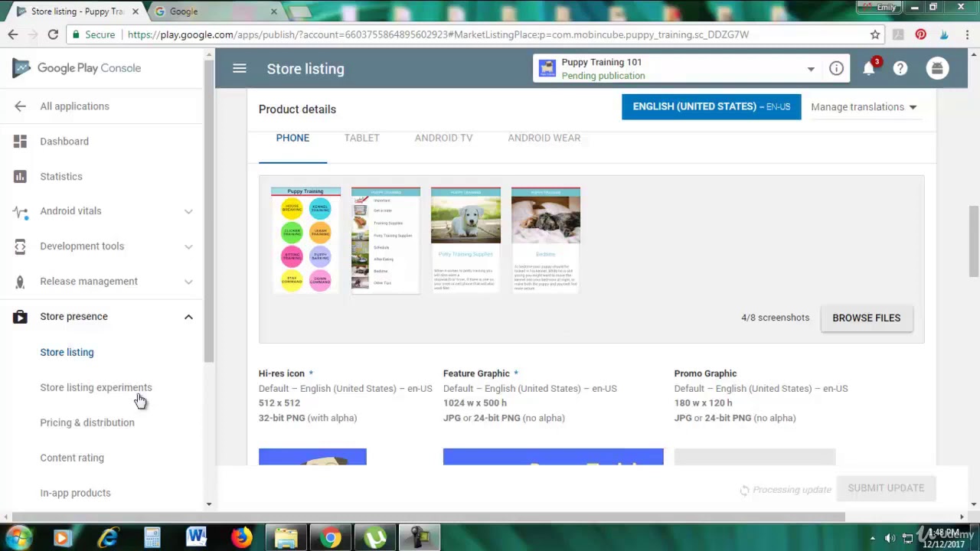Collapse Store presence section
The image size is (980, 551).
pyautogui.click(x=188, y=317)
